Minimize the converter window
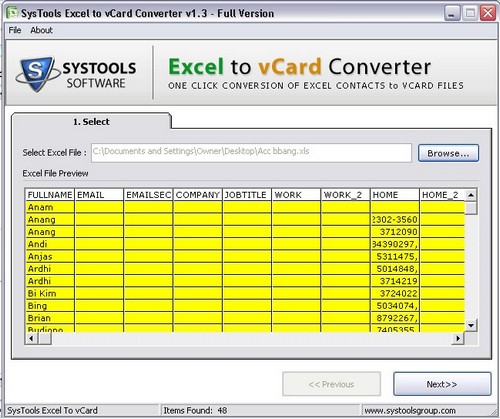Image resolution: width=500 pixels, height=419 pixels. [x=452, y=14]
